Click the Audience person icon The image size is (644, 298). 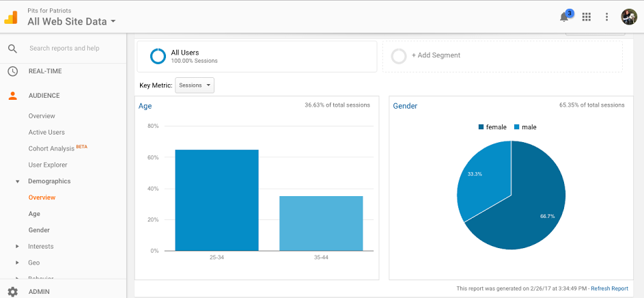point(12,96)
